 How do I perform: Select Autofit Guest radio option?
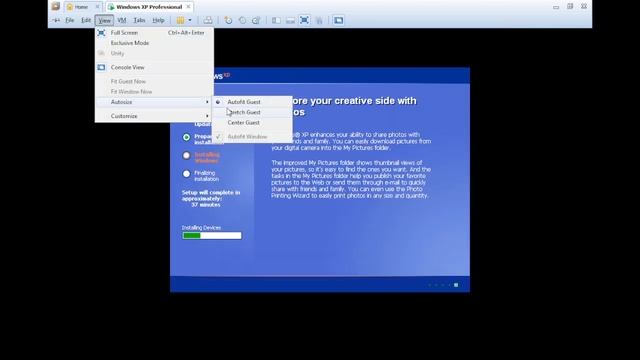click(252, 102)
